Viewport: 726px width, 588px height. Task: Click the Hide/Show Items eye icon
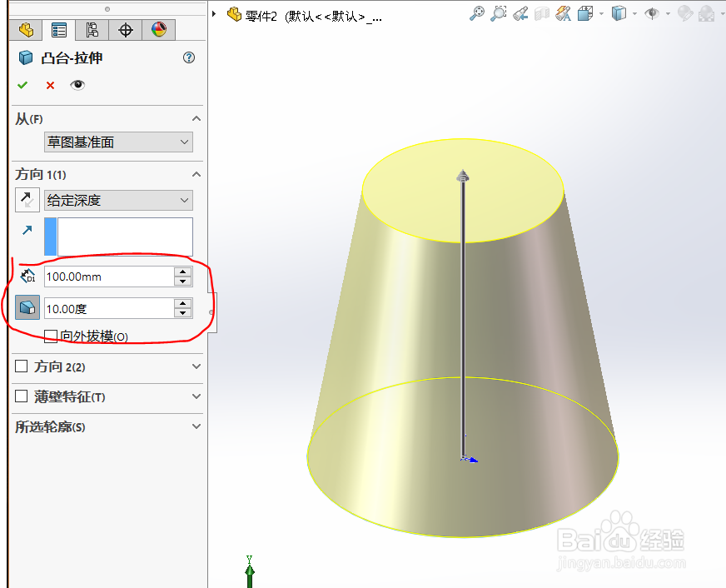(x=652, y=13)
